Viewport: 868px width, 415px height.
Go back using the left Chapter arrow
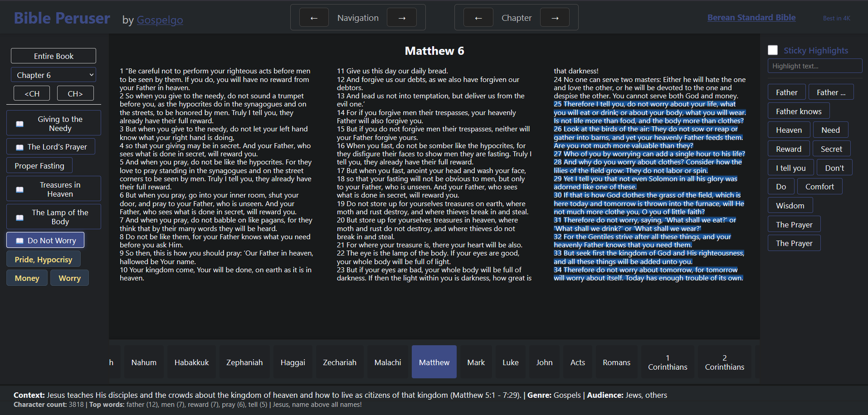pyautogui.click(x=478, y=17)
